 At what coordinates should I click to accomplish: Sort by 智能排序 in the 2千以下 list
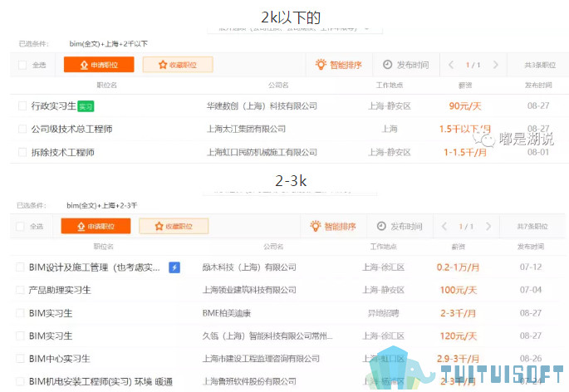(x=339, y=65)
